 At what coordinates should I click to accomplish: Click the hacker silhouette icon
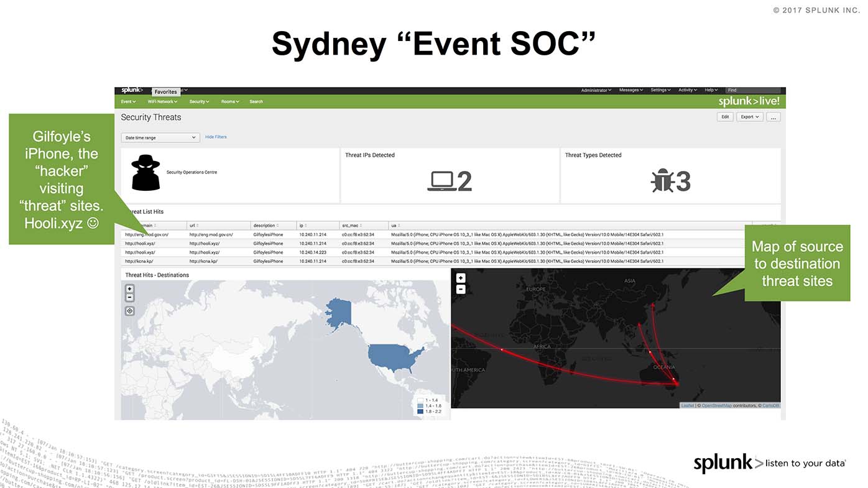pyautogui.click(x=145, y=172)
